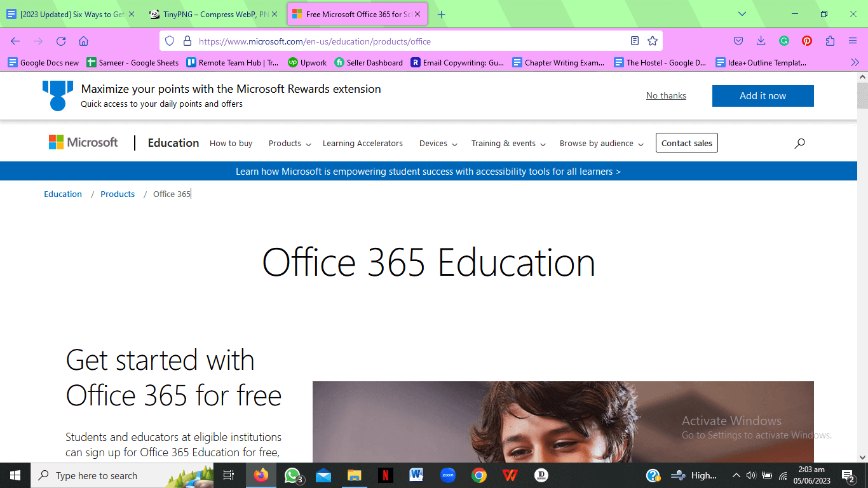Open File Explorer from the taskbar
Screen dimensions: 868x488
tap(355, 475)
